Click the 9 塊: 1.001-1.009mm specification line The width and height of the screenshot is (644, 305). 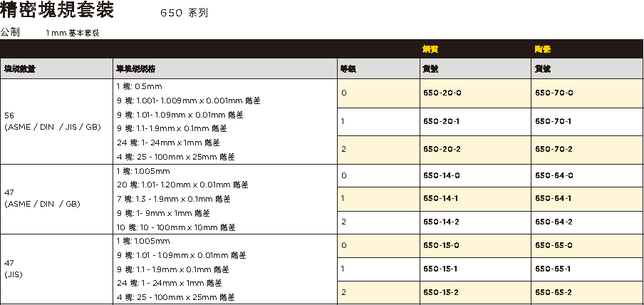(189, 100)
